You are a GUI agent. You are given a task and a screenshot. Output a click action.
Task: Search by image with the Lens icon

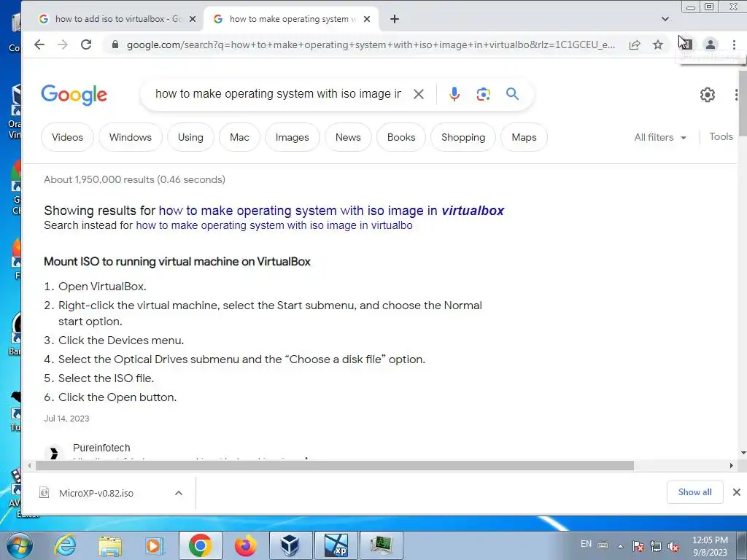[x=484, y=94]
